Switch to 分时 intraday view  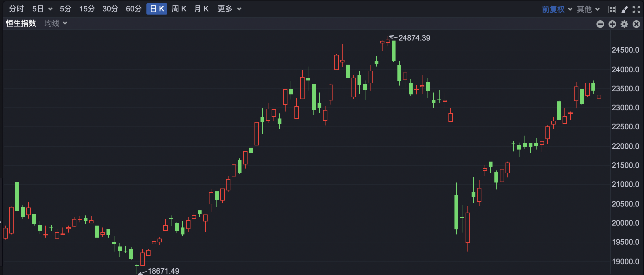click(16, 9)
